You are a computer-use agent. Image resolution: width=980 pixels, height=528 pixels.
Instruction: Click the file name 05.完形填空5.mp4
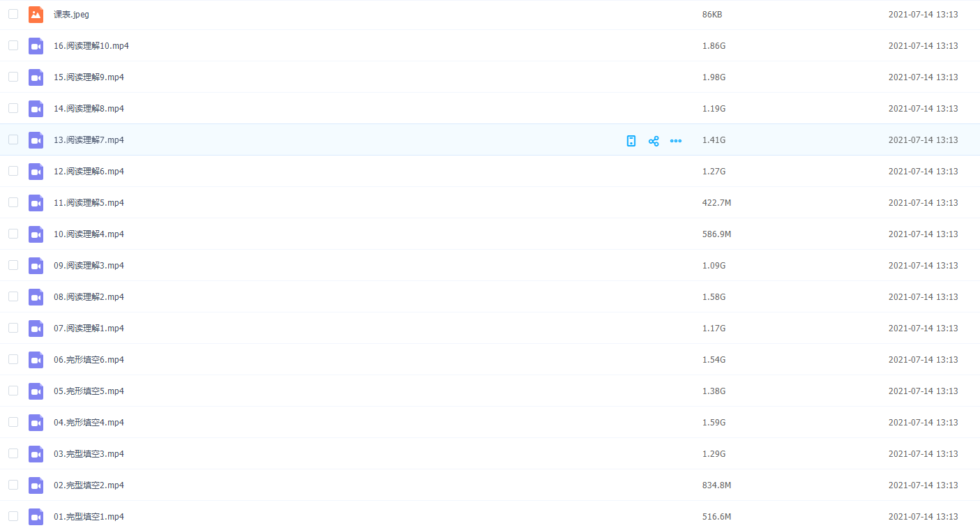(x=89, y=391)
